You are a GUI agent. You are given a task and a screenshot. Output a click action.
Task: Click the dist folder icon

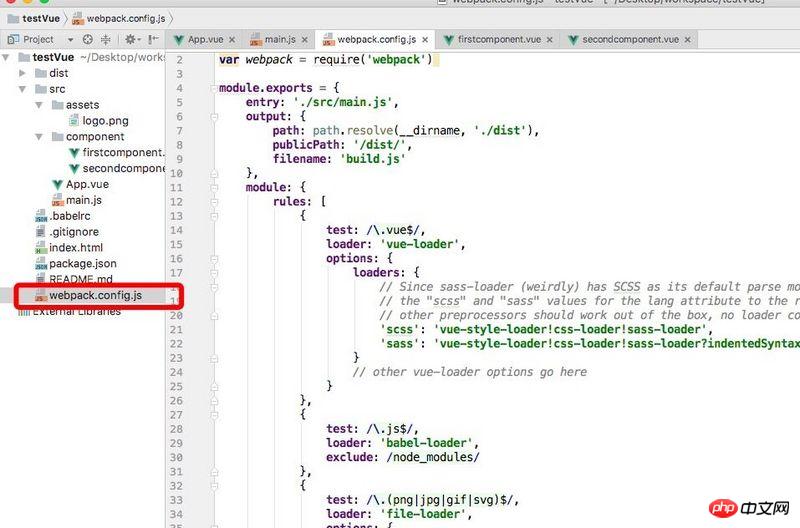point(41,73)
